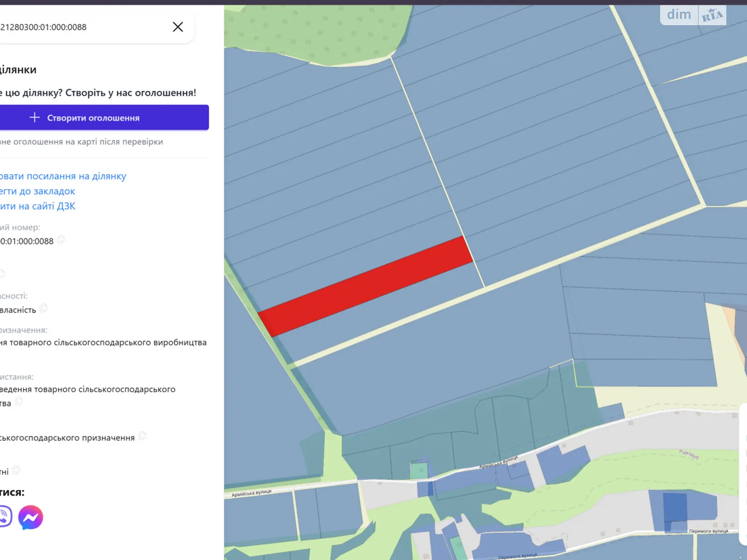Viewport: 747px width, 560px height.
Task: Click the Рідкодуб label on the map
Action: click(x=689, y=454)
